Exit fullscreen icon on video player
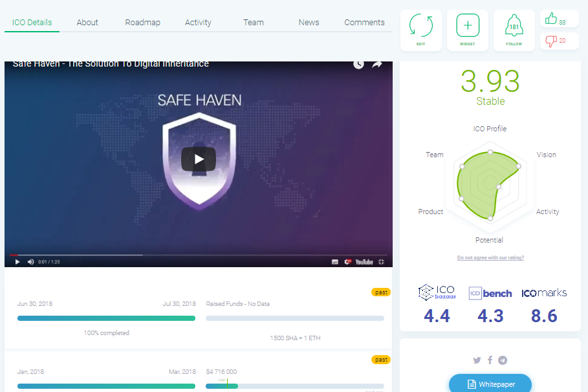The width and height of the screenshot is (588, 392). 382,262
